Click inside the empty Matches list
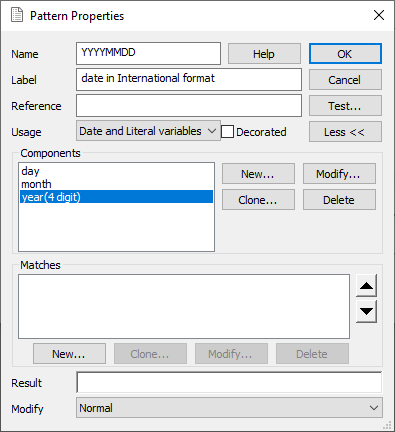The image size is (395, 432). tap(184, 306)
